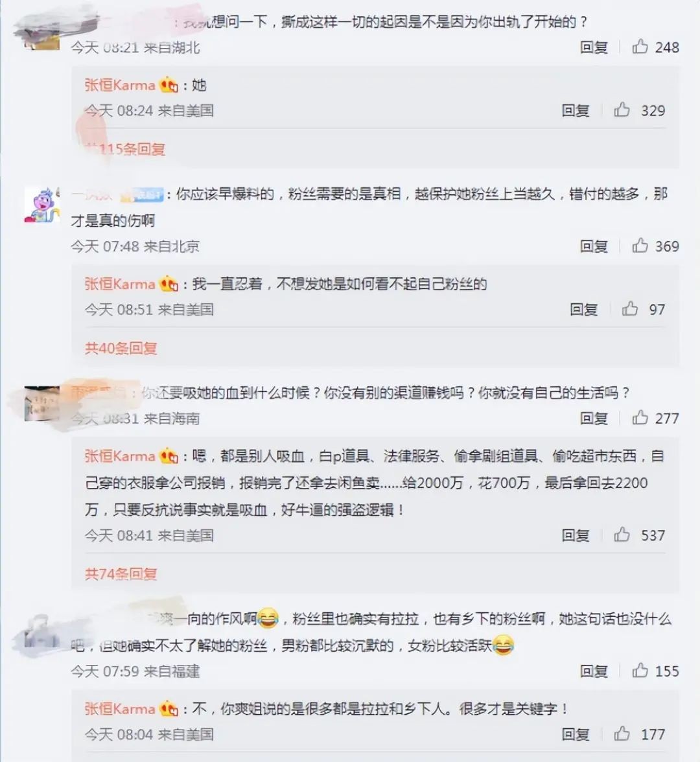Open 张恒Karma profile link in 08:04 reply

(119, 709)
